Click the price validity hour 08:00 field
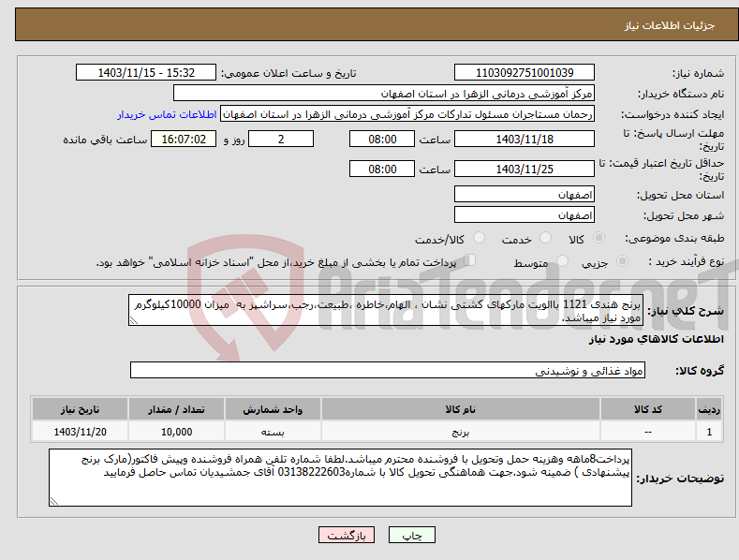The image size is (739, 560). click(x=382, y=169)
